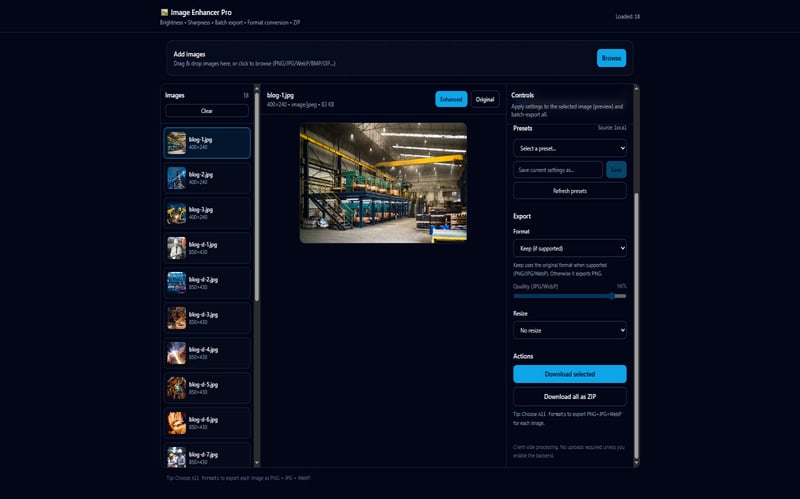Click Refresh presets
Screen dimensions: 800x499
570,190
